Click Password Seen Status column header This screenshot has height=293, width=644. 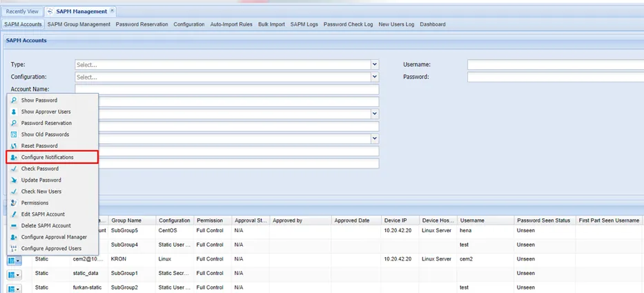click(544, 220)
